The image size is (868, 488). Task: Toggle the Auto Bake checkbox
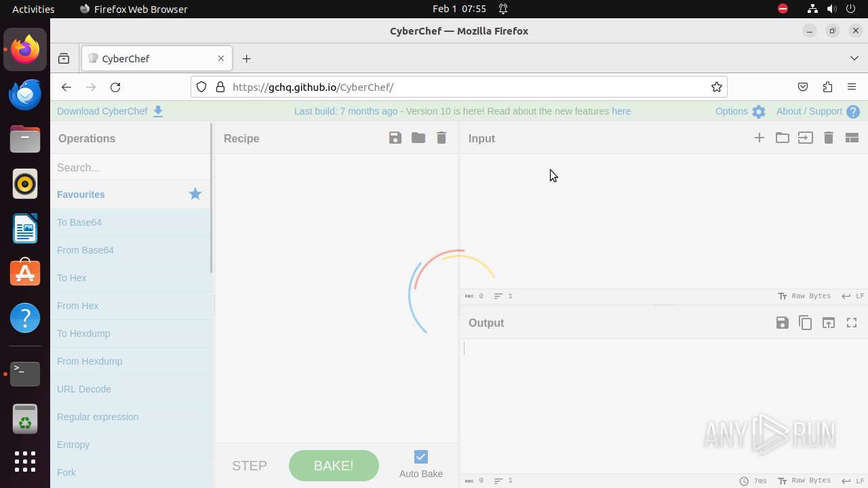[x=421, y=457]
